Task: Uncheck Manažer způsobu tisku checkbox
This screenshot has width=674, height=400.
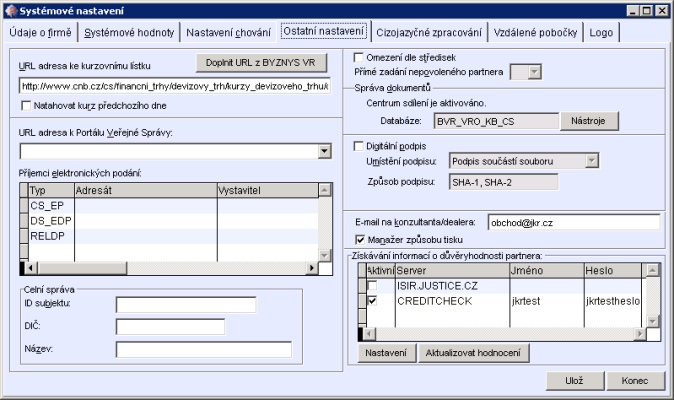Action: [x=361, y=239]
